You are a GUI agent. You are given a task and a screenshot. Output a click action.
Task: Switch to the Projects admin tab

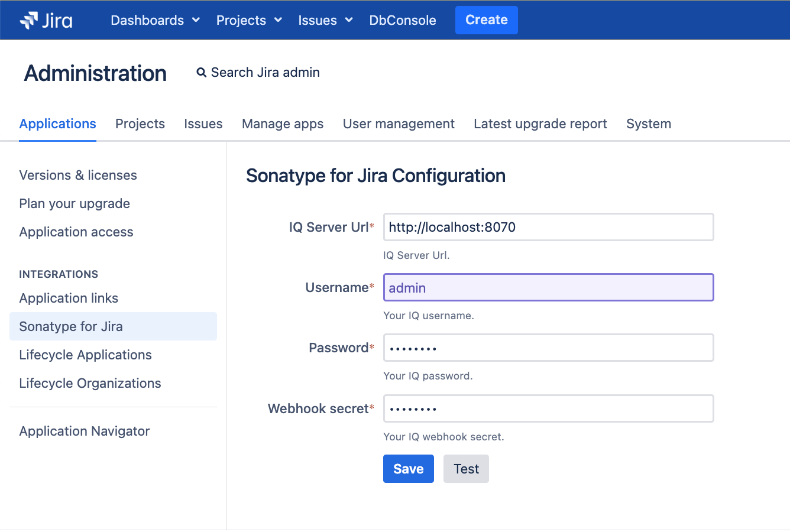[140, 124]
